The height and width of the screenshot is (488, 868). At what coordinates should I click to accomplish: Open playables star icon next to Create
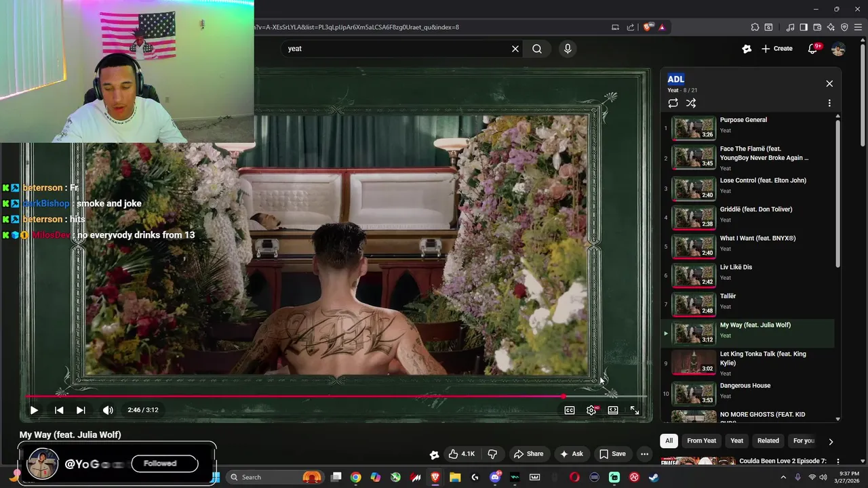point(747,49)
